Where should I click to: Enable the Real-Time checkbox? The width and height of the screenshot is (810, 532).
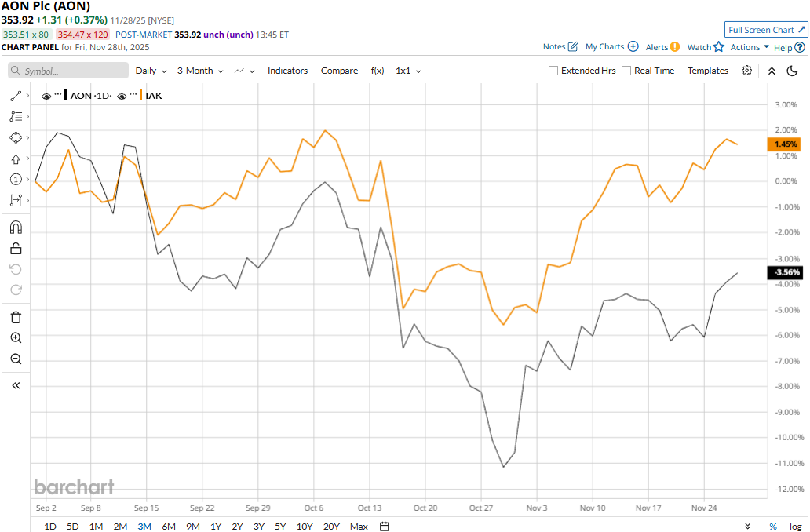(626, 71)
